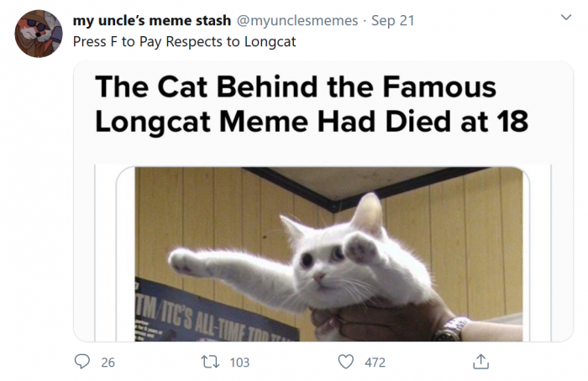Click the retweet count of 103

pos(239,363)
